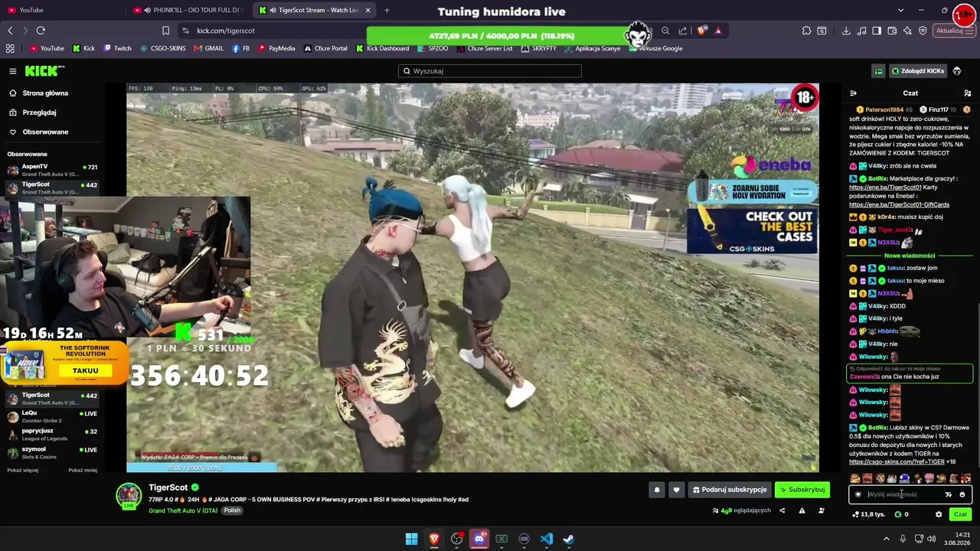Collapse followed channels with Pokaż mniej
The image size is (980, 551).
pyautogui.click(x=83, y=470)
